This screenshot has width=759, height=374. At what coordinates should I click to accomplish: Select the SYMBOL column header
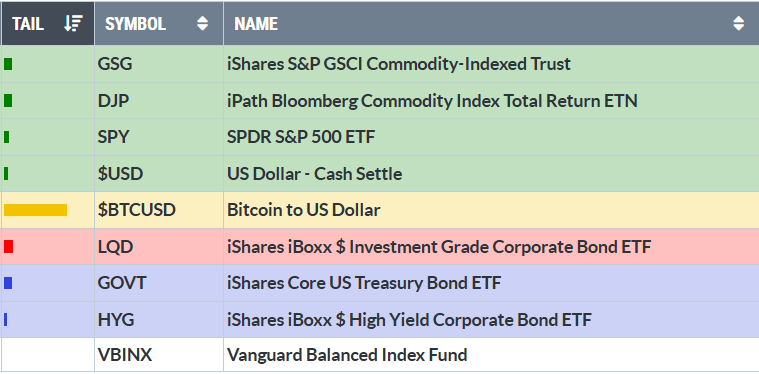tap(159, 23)
